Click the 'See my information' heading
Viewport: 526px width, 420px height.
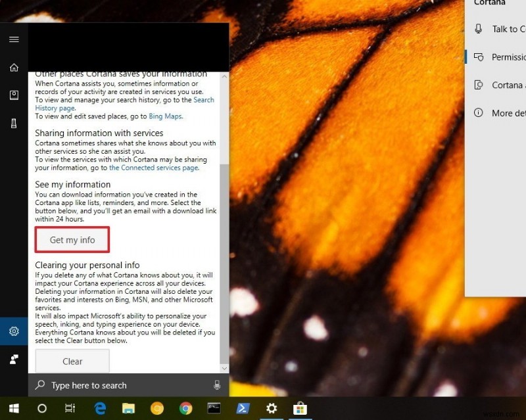73,185
